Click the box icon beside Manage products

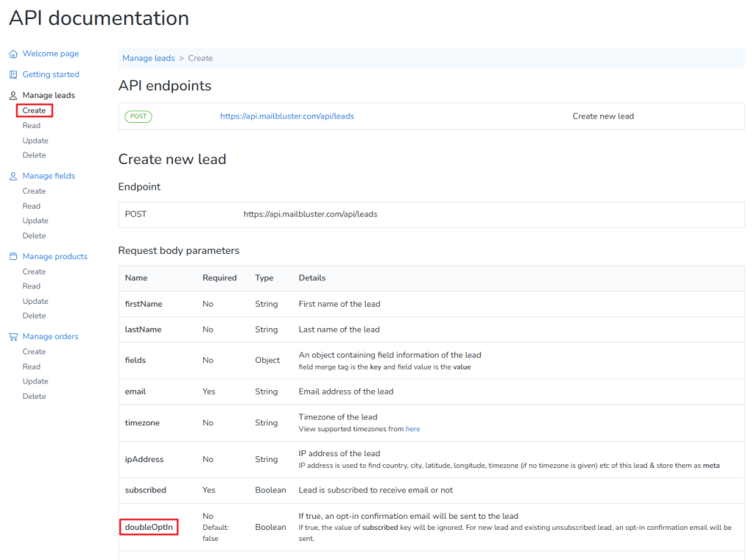[x=13, y=256]
